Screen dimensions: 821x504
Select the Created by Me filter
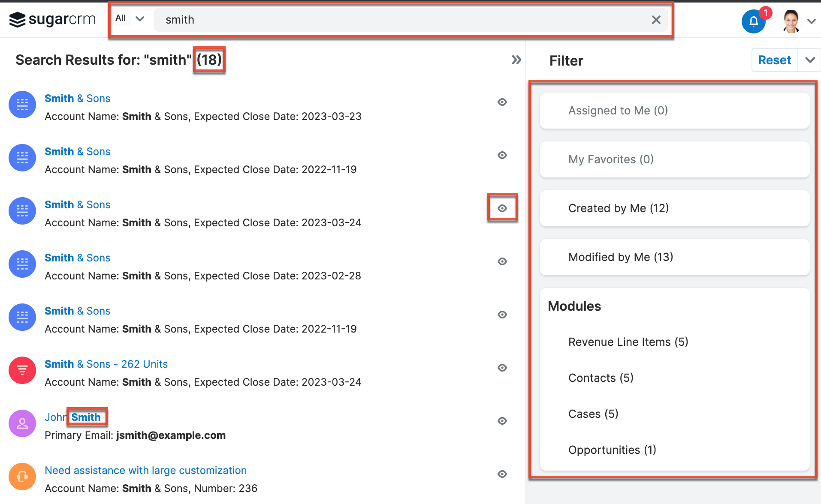(619, 208)
